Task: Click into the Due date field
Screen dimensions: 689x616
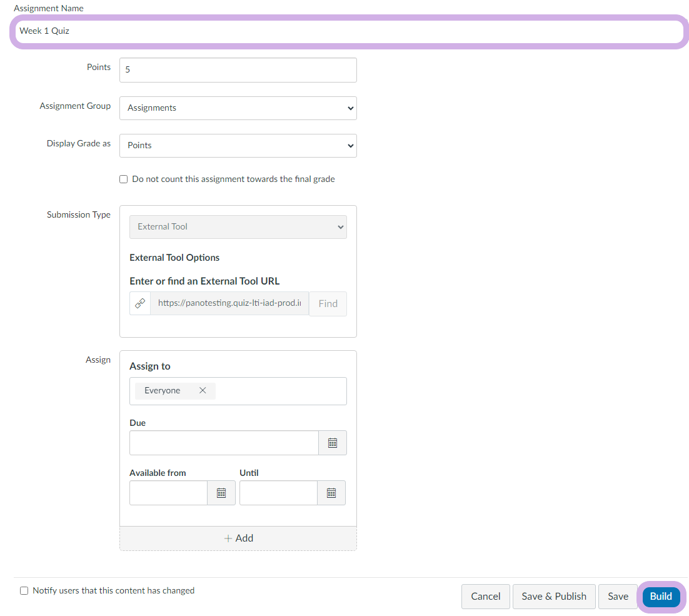Action: pyautogui.click(x=224, y=443)
